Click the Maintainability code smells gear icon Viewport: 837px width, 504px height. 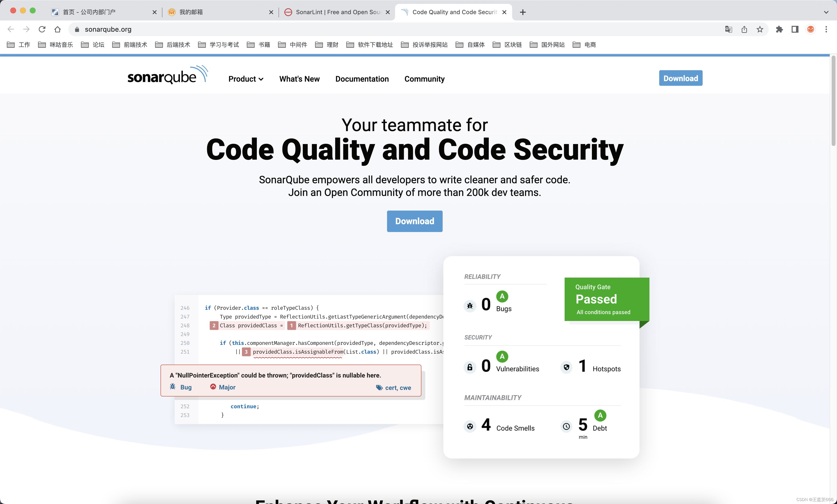point(470,426)
